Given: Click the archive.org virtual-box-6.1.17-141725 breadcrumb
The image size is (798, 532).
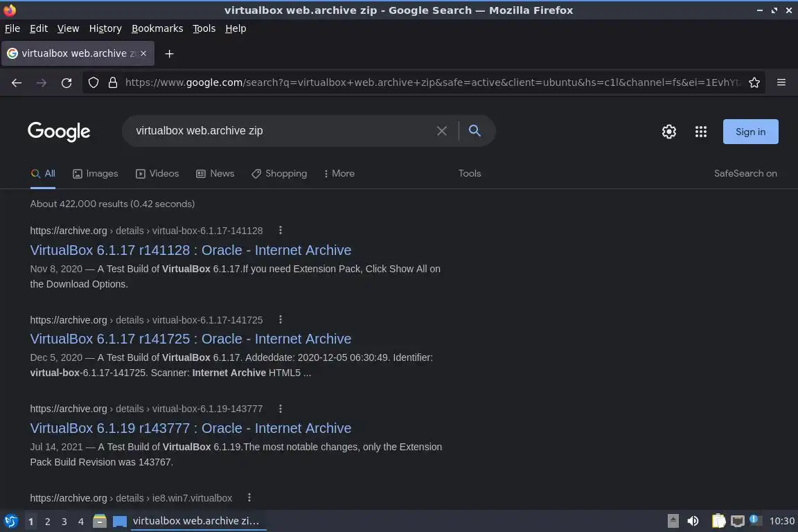Looking at the screenshot, I should click(x=147, y=320).
